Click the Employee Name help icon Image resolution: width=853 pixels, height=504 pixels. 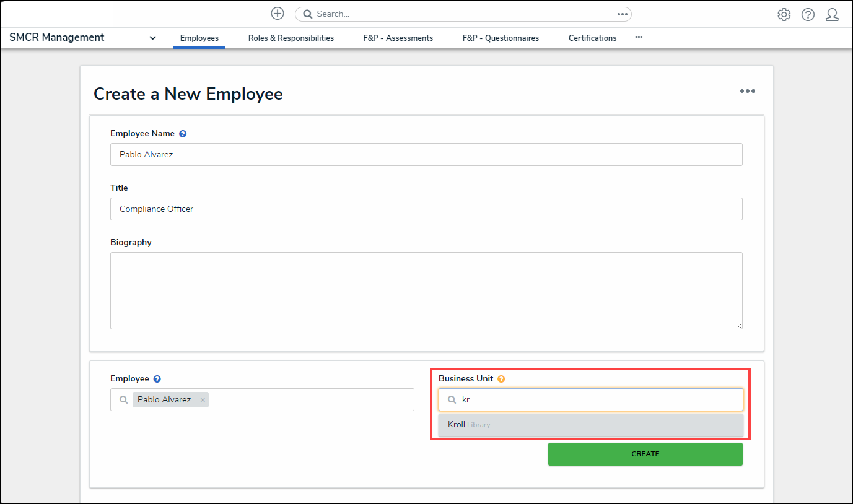183,134
